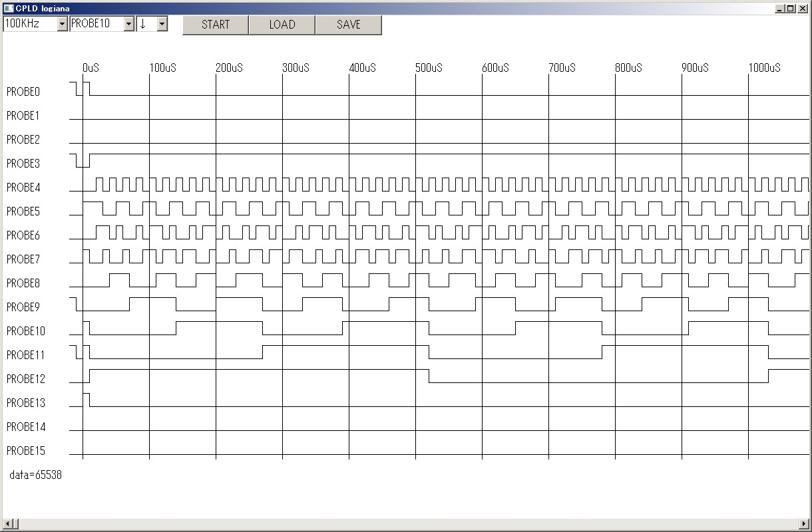Screen dimensions: 812x532
Task: Click the data=65538 status text
Action: (x=36, y=475)
